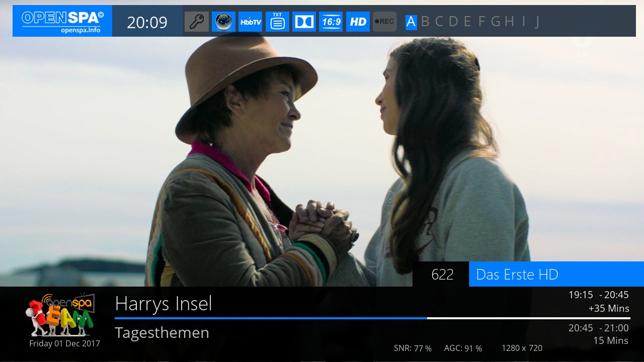The height and width of the screenshot is (362, 644).
Task: Select tuner E indicator
Action: pyautogui.click(x=467, y=22)
